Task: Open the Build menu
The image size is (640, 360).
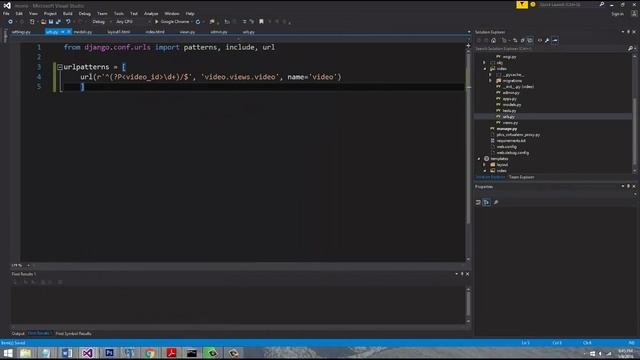Action: pyautogui.click(x=68, y=13)
